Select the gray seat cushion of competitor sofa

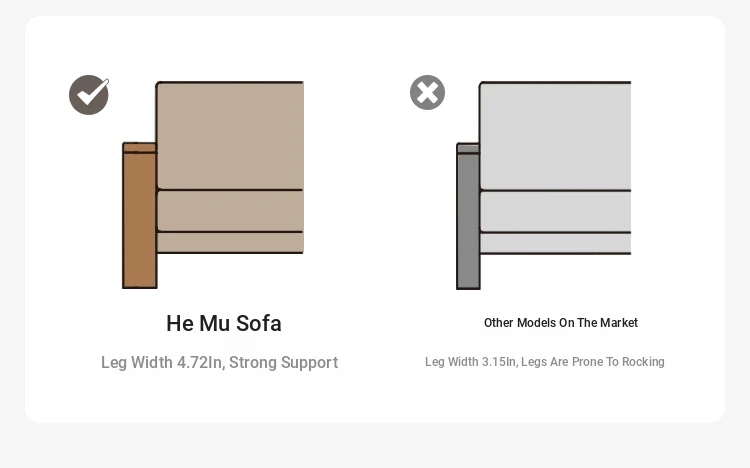pos(555,212)
